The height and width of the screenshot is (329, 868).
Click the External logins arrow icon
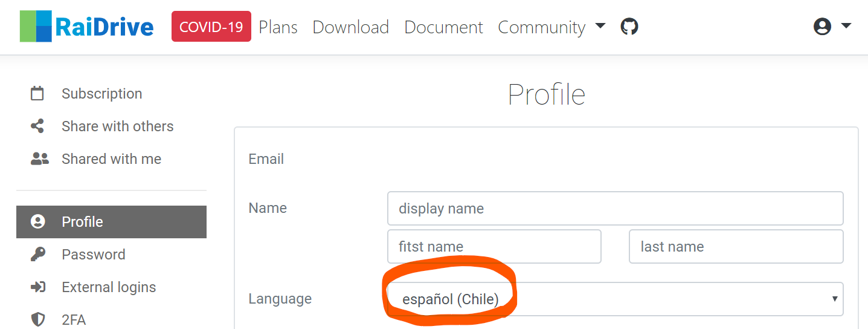pyautogui.click(x=37, y=287)
